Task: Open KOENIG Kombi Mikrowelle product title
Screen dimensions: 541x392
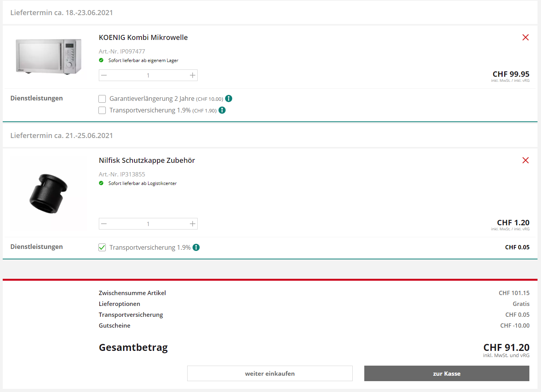Action: click(x=143, y=38)
